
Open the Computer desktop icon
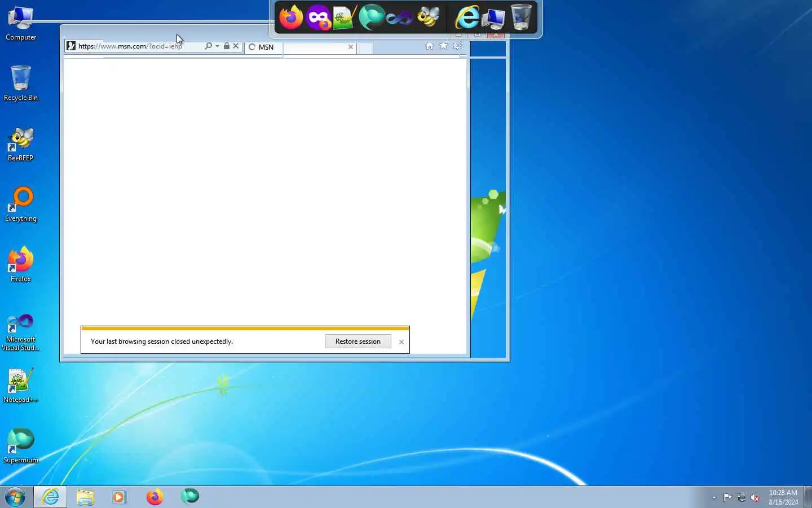[21, 24]
